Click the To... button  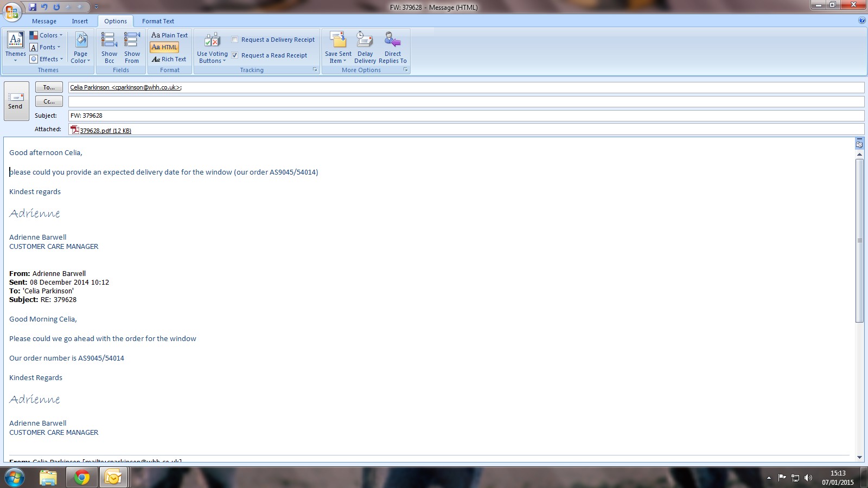[x=49, y=87]
